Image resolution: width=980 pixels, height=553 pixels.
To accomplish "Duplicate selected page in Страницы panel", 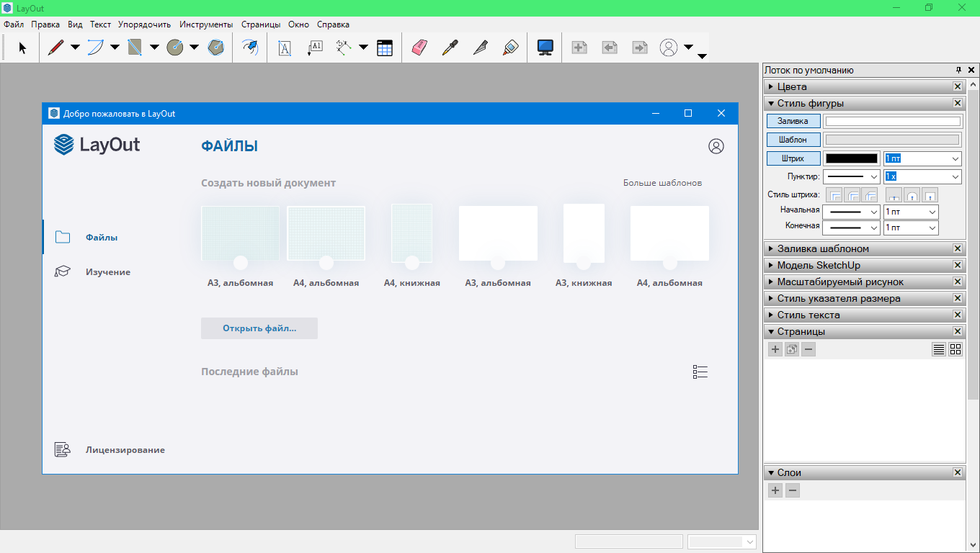I will pyautogui.click(x=792, y=349).
